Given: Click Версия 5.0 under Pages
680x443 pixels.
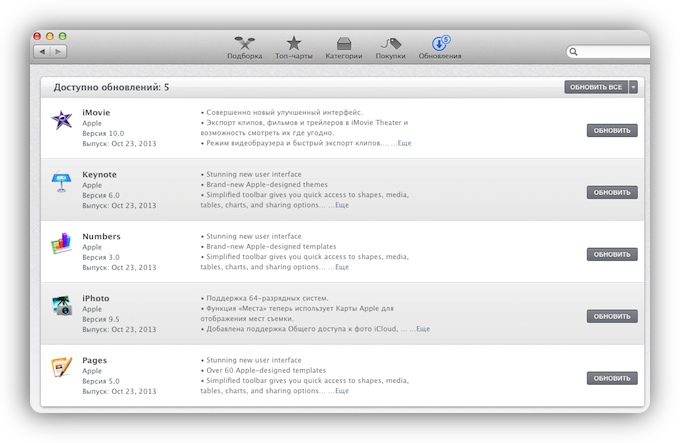Looking at the screenshot, I should coord(101,381).
